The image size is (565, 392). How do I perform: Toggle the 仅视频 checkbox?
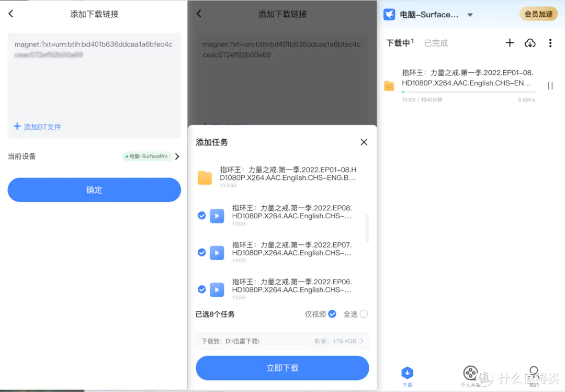click(332, 313)
